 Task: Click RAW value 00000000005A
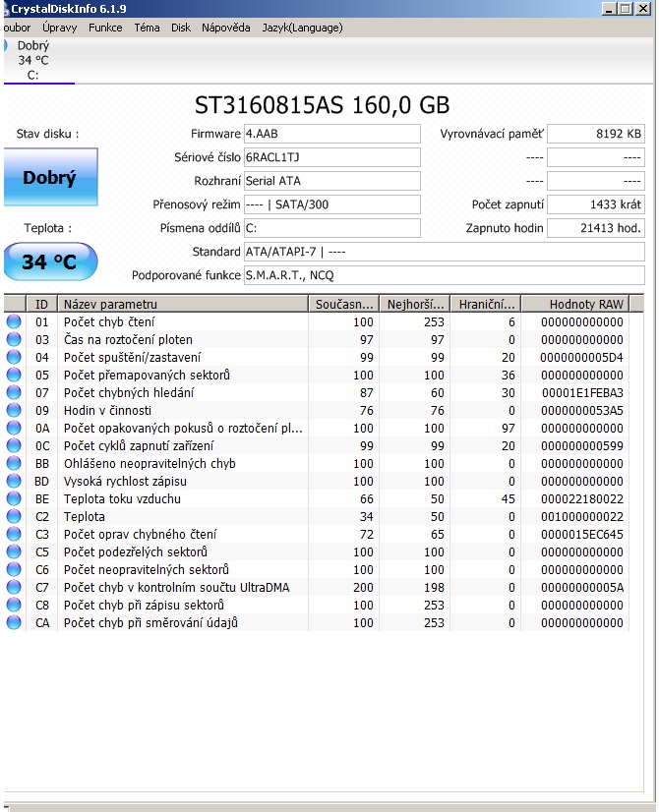click(582, 587)
